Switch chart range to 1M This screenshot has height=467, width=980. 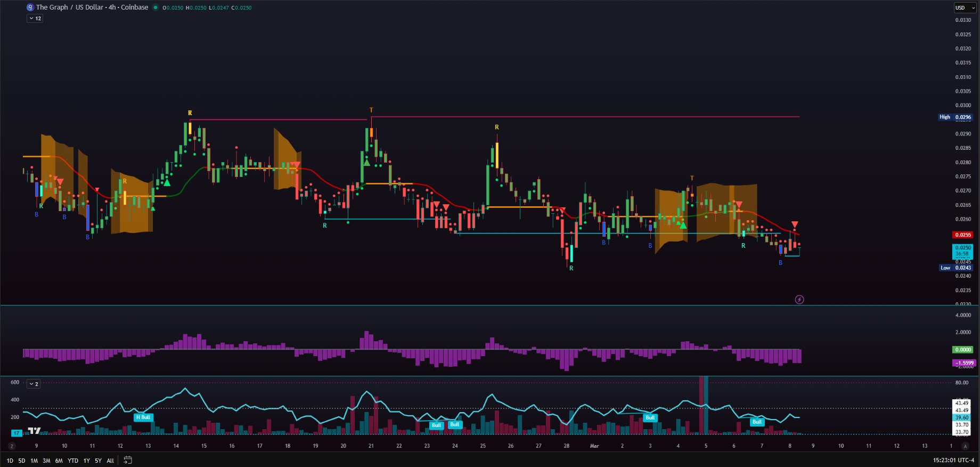pos(34,461)
